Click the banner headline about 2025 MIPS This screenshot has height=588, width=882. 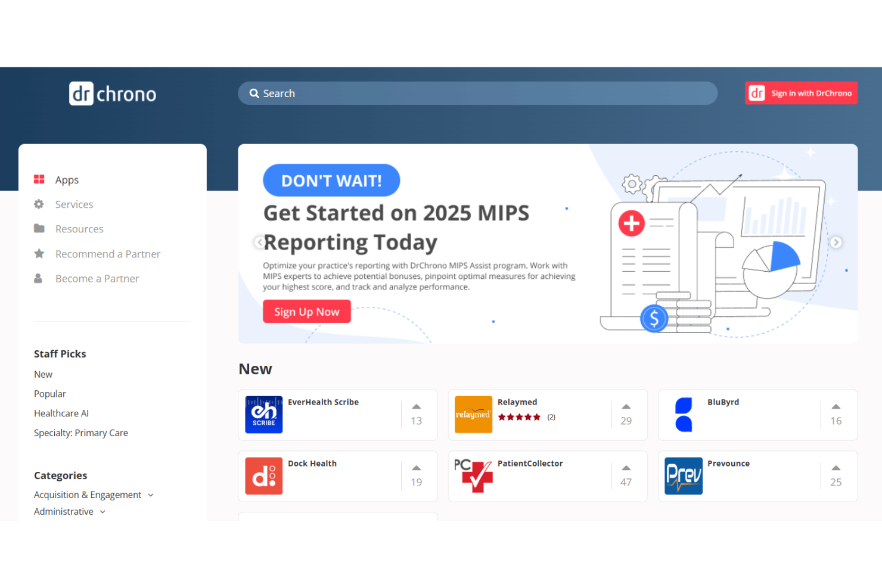point(396,228)
